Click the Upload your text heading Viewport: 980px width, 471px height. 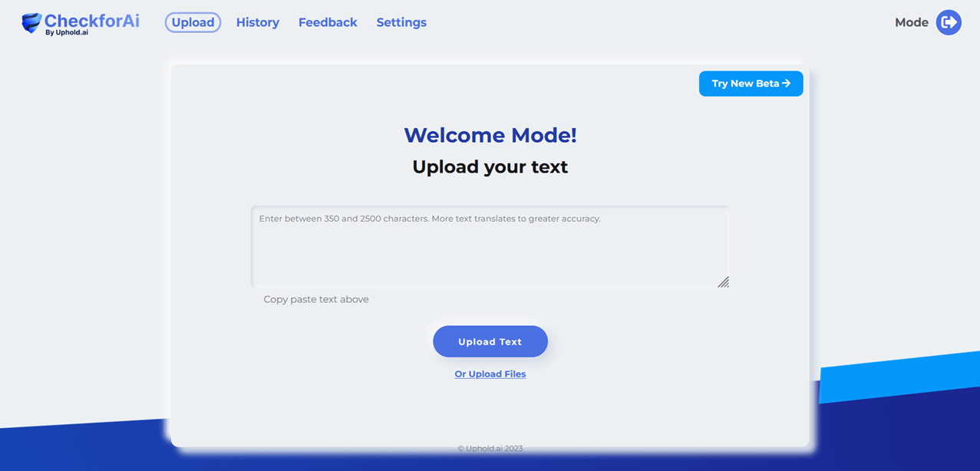click(x=490, y=166)
